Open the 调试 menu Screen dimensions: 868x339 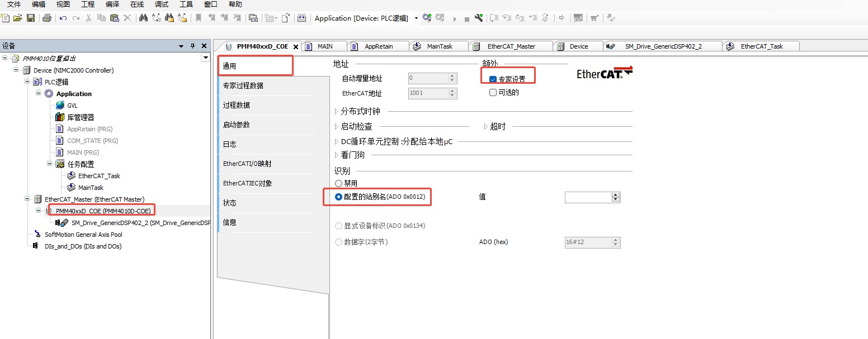(x=162, y=4)
